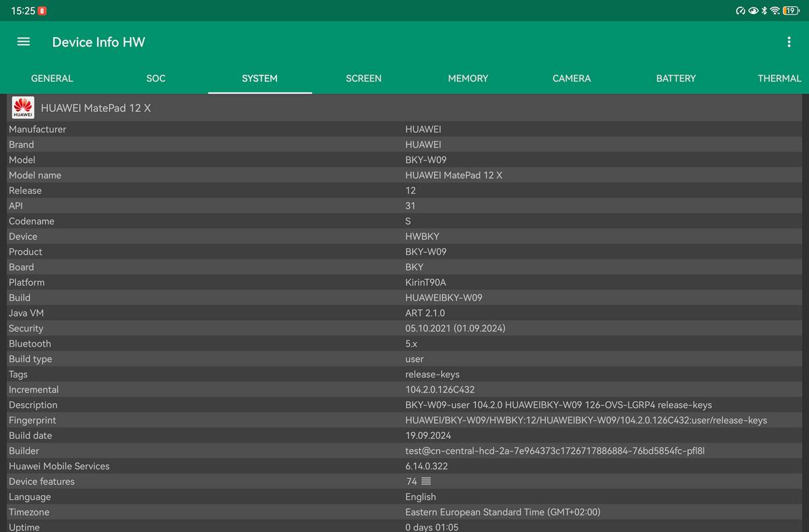
Task: Tap the Brand row label
Action: tap(21, 145)
